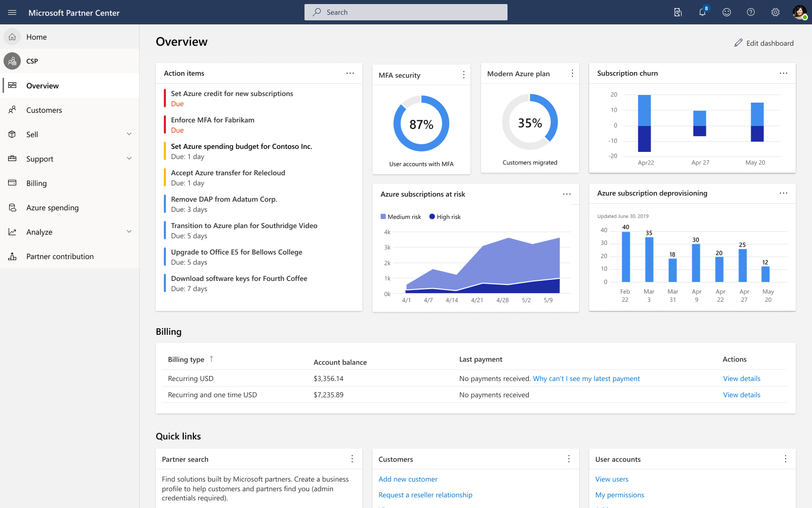The height and width of the screenshot is (508, 812).
Task: Open 'Upgrade to Office E5 for Bellows College'
Action: click(x=236, y=252)
